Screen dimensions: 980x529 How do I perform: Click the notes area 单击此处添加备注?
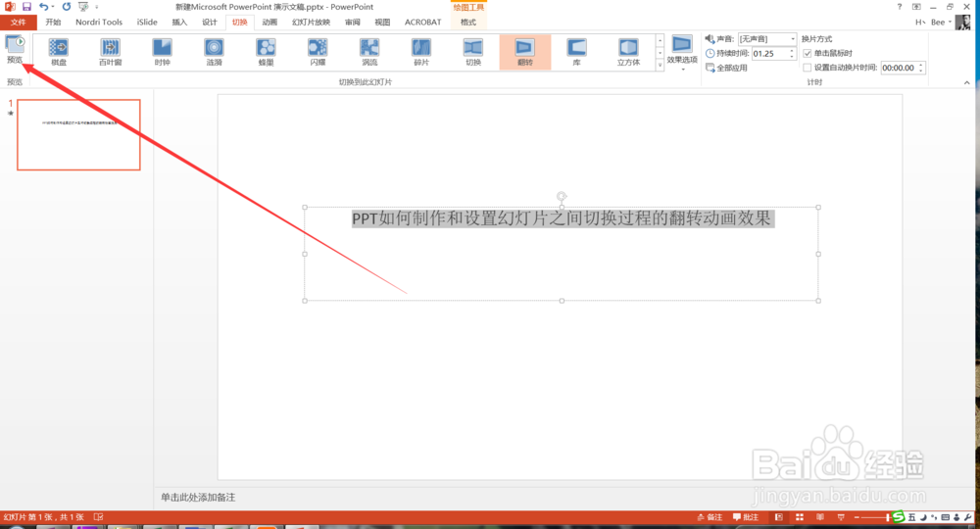[x=198, y=497]
